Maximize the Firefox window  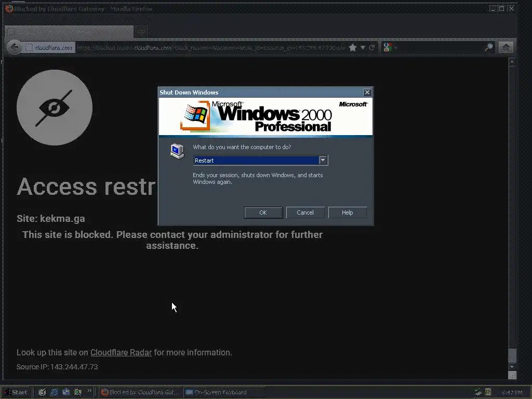(x=501, y=9)
